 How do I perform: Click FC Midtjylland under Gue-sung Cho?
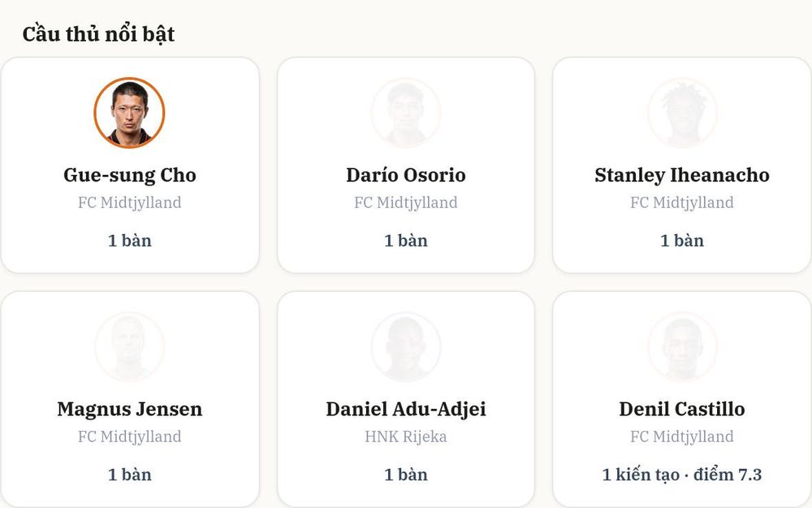coord(129,202)
